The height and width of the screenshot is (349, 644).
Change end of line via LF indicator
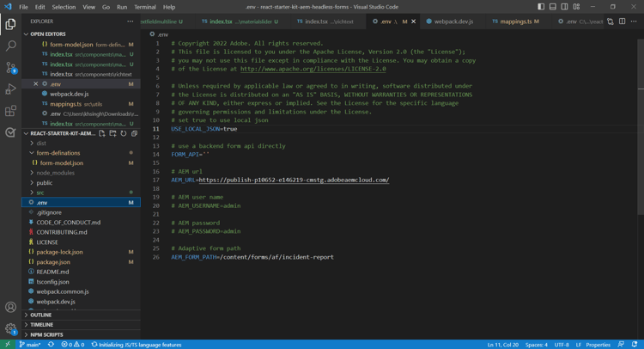coord(578,345)
